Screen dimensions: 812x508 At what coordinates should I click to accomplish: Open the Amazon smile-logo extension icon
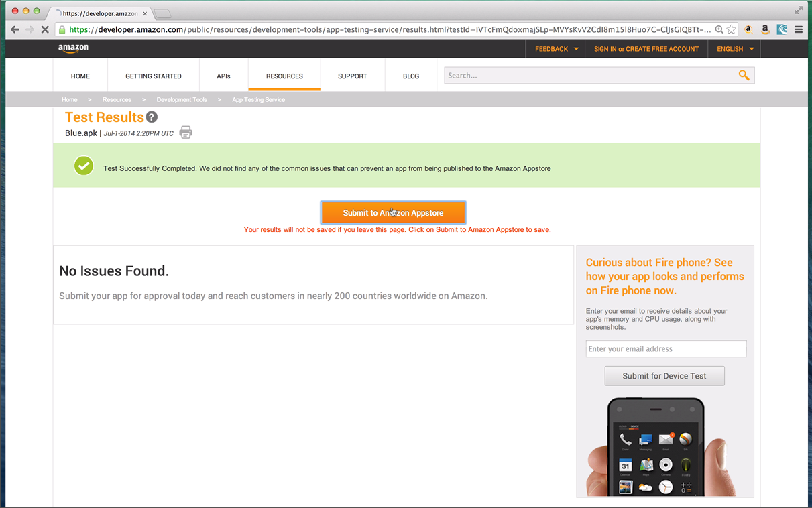pyautogui.click(x=765, y=29)
